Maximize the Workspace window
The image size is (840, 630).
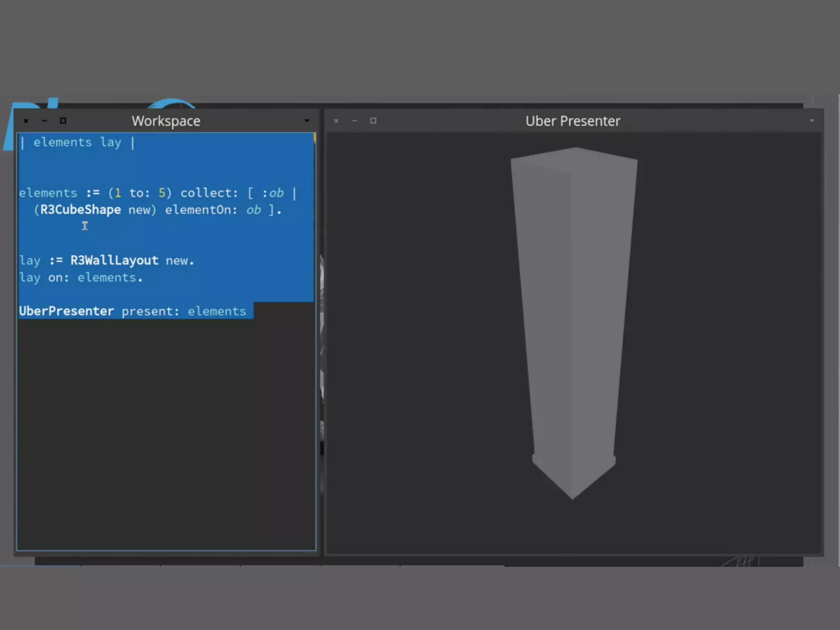coord(63,121)
